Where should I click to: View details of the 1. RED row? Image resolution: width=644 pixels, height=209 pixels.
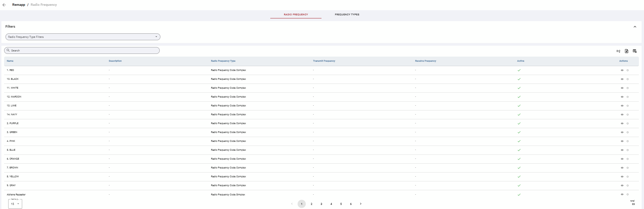(x=622, y=70)
